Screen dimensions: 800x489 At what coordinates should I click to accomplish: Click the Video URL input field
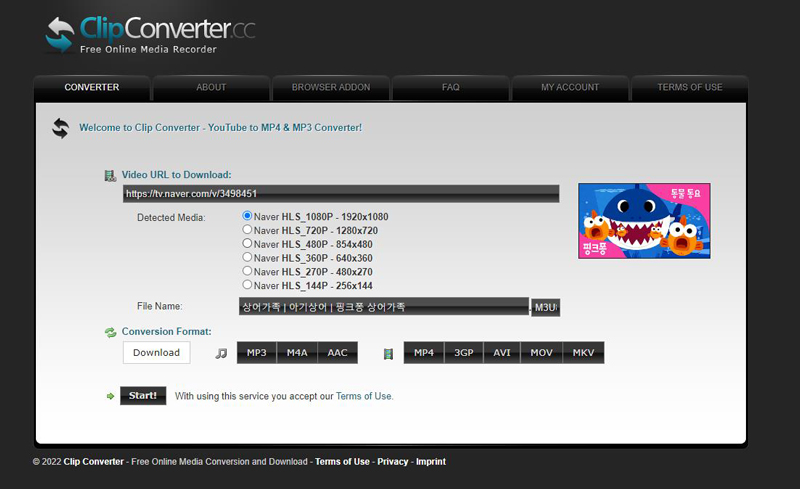click(341, 194)
